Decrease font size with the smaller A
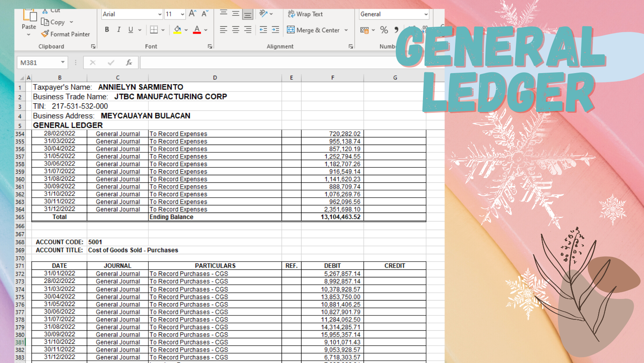644x363 pixels. click(205, 14)
